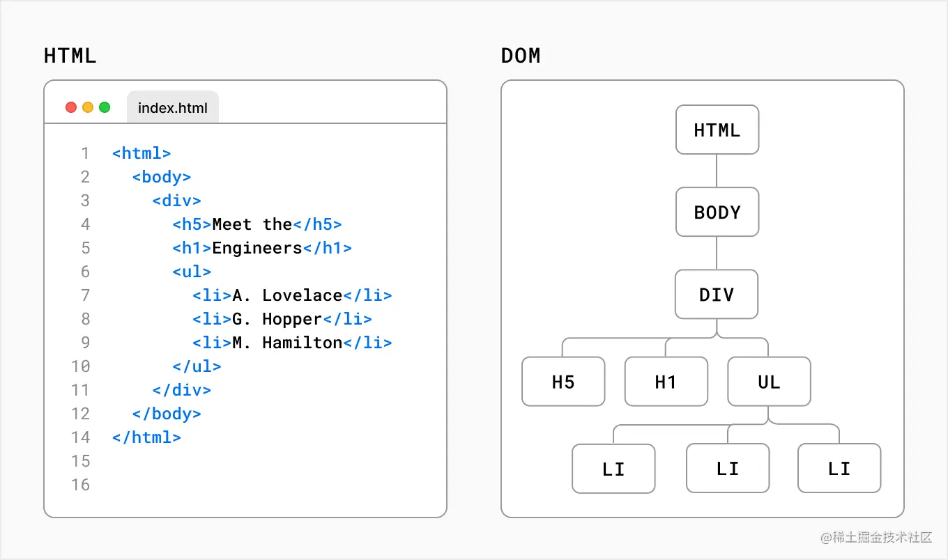This screenshot has width=948, height=560.
Task: Click the closing </h1> tag
Action: [328, 248]
